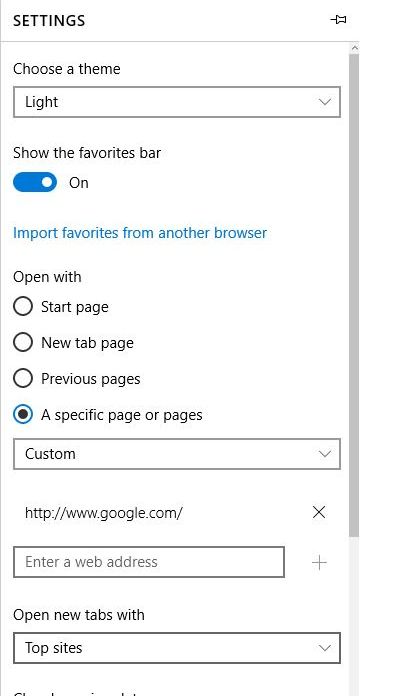
Task: Click the settings pane scrollbar thumb
Action: [354, 295]
